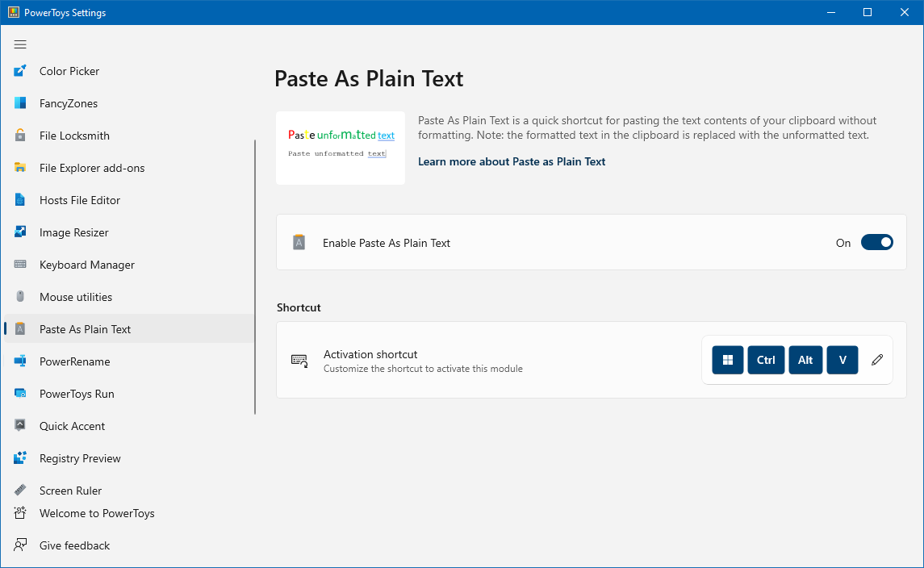Click the Registry Preview icon

pyautogui.click(x=20, y=458)
